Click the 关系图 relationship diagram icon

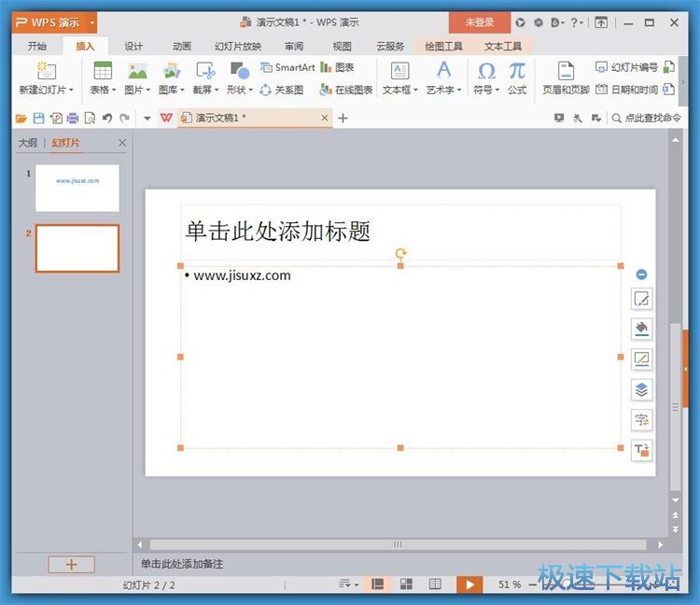[266, 90]
